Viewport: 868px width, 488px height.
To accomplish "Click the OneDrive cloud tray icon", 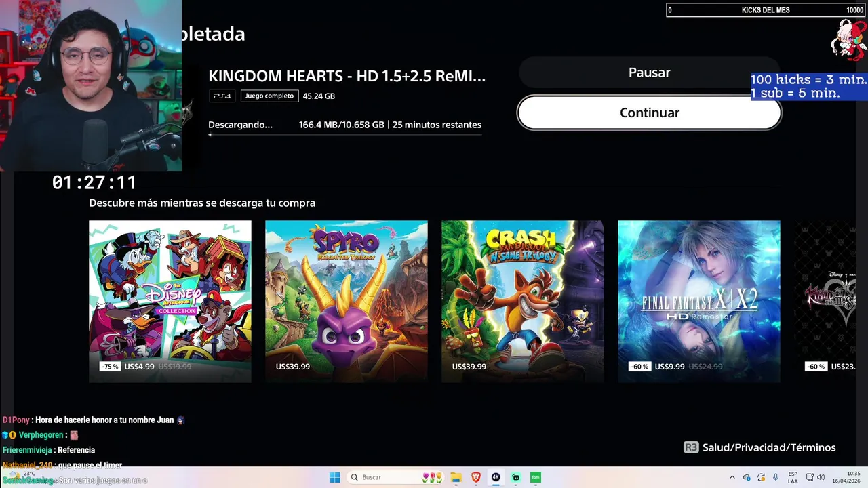I will coord(747,477).
